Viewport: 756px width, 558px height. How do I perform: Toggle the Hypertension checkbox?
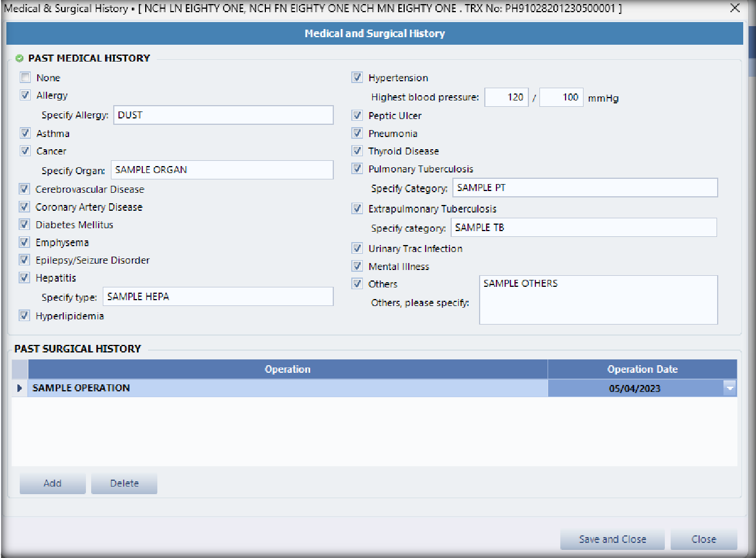point(357,77)
